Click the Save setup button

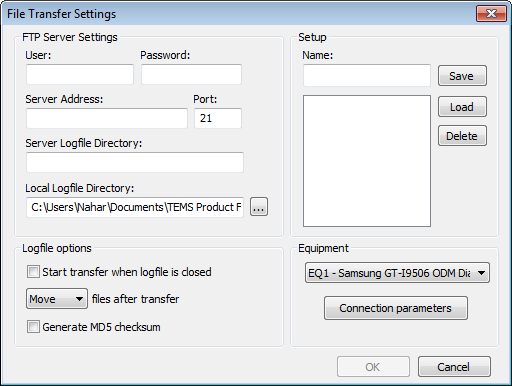(462, 76)
